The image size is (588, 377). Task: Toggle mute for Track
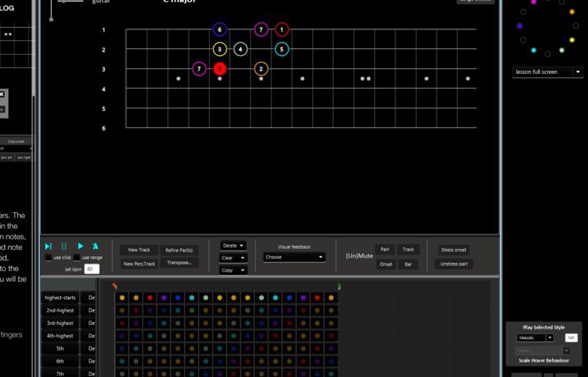pyautogui.click(x=408, y=250)
